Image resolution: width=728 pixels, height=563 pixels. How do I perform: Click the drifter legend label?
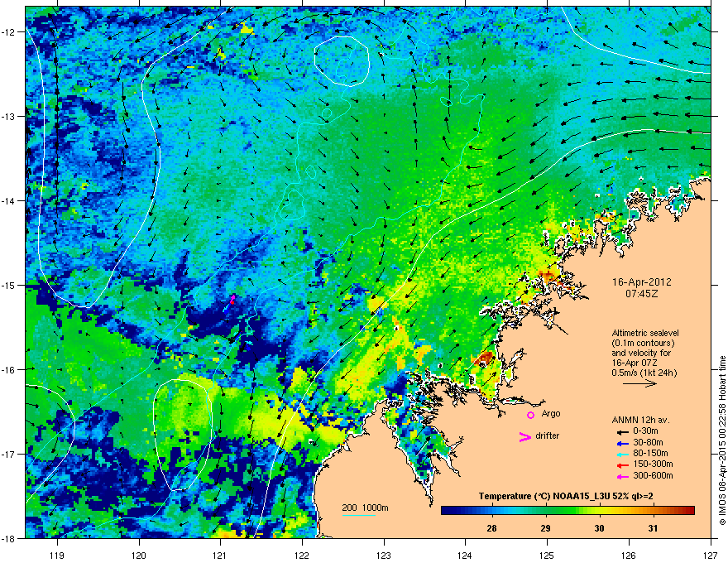click(548, 436)
